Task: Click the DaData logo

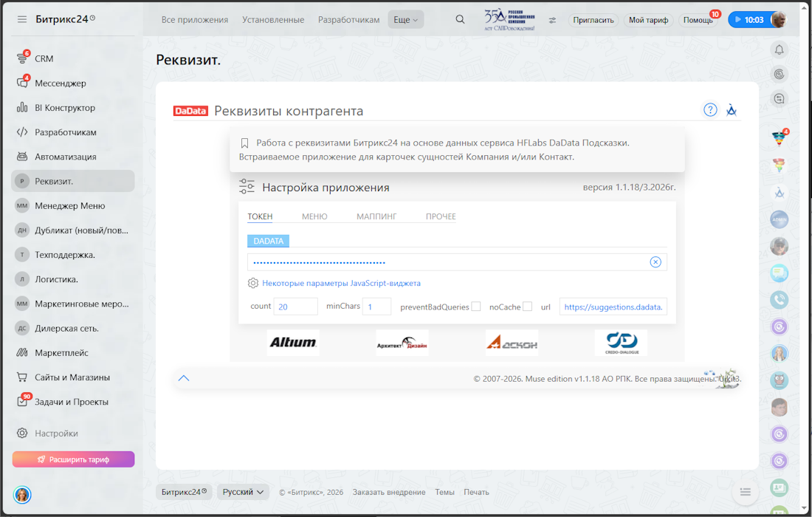Action: pyautogui.click(x=190, y=111)
